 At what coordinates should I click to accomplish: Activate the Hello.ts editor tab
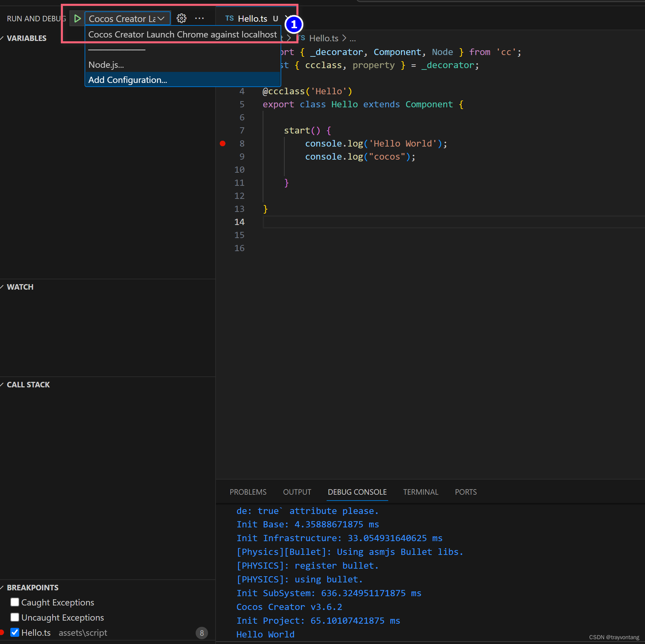point(252,19)
